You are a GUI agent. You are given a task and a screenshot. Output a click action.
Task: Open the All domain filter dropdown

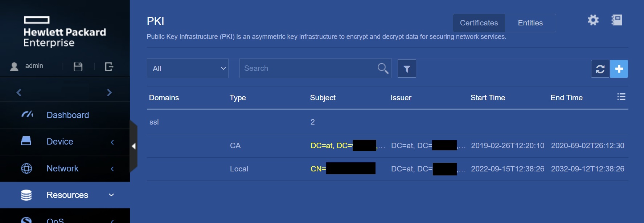(x=188, y=68)
